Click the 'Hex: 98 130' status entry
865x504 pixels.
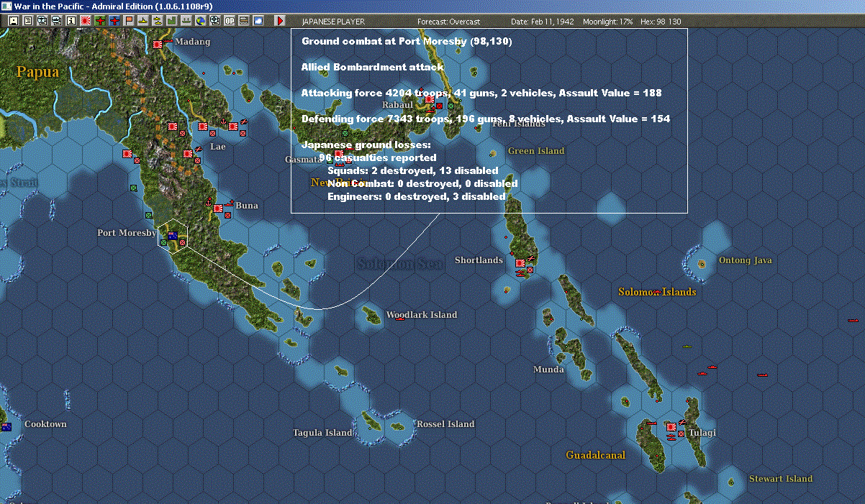click(x=660, y=22)
